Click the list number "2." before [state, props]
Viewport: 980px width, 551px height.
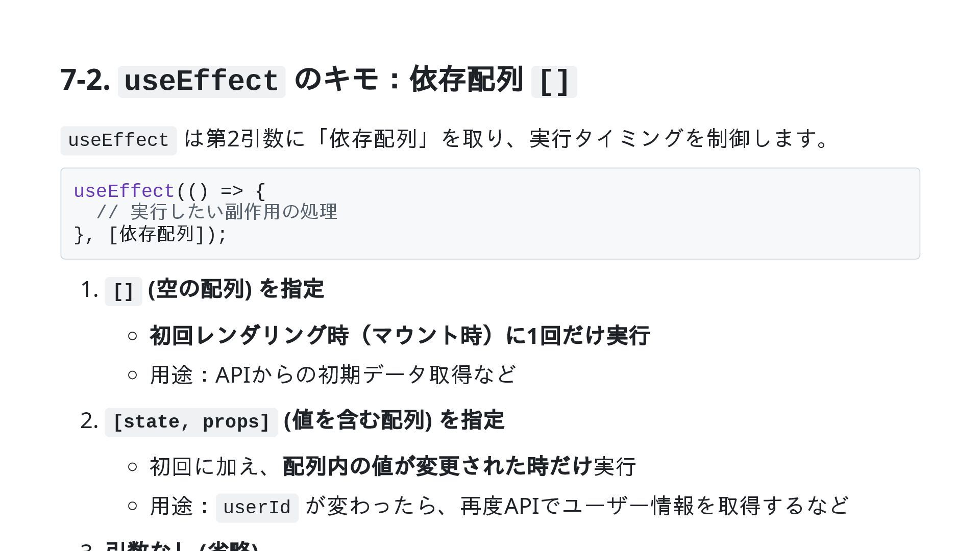pyautogui.click(x=89, y=421)
